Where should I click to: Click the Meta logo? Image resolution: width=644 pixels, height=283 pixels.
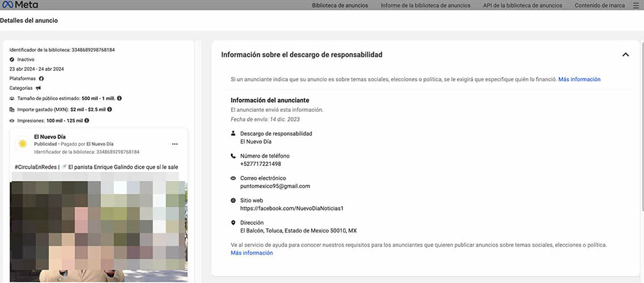(x=19, y=5)
